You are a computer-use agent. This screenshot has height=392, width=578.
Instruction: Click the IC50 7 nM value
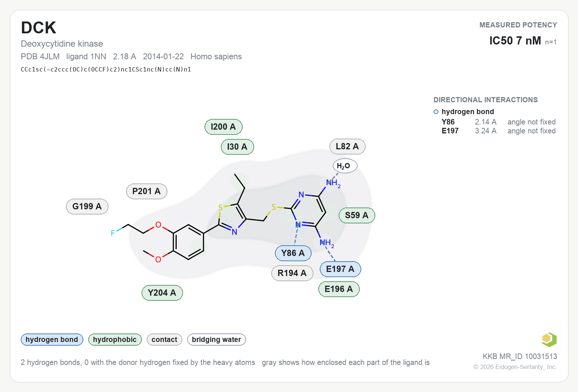(x=515, y=40)
